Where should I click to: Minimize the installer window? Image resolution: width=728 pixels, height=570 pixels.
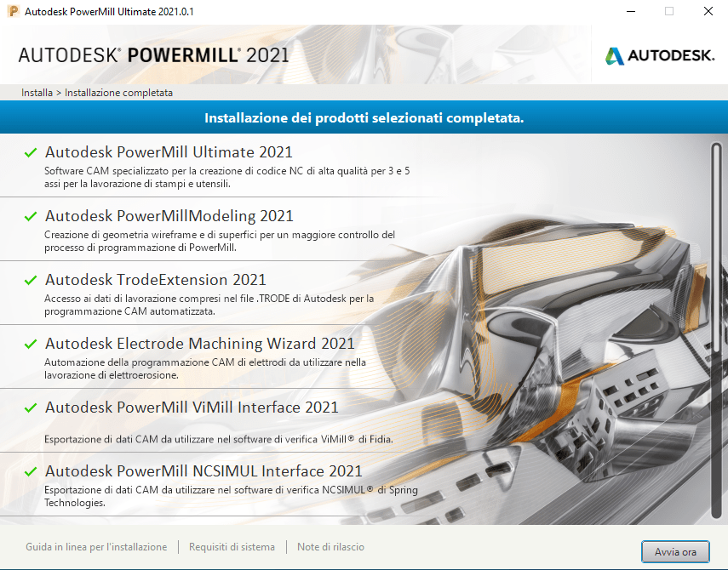[630, 11]
